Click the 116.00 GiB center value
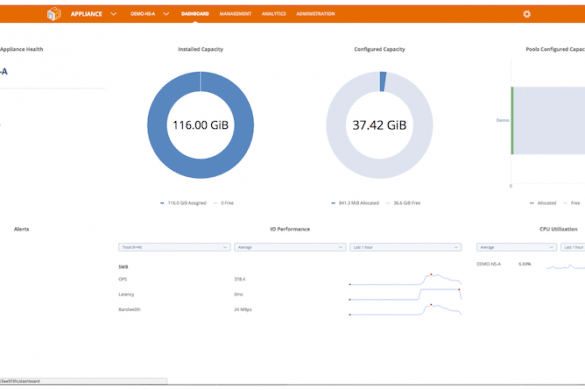The width and height of the screenshot is (585, 390). 200,125
